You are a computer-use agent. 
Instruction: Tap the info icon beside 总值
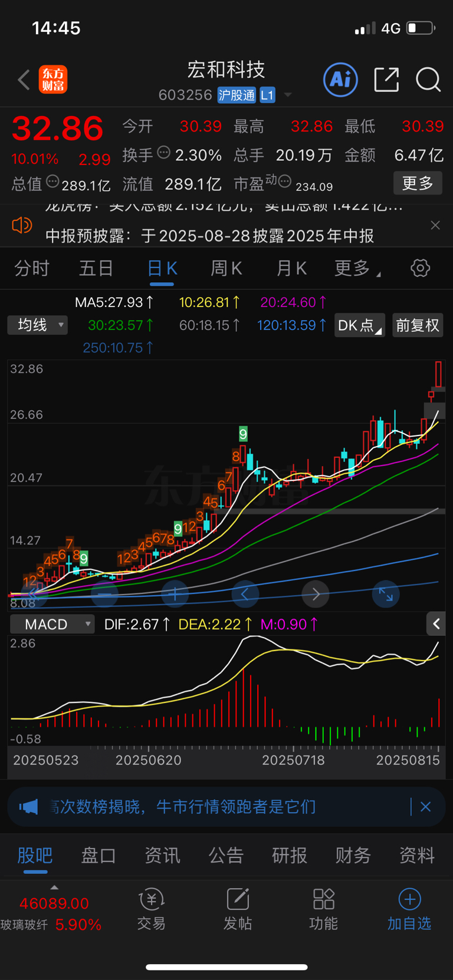coord(52,182)
